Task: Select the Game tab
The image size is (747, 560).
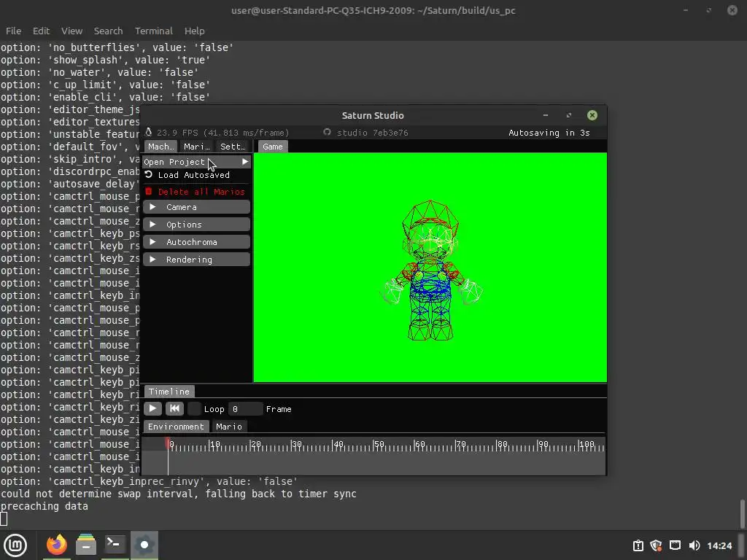Action: (273, 147)
